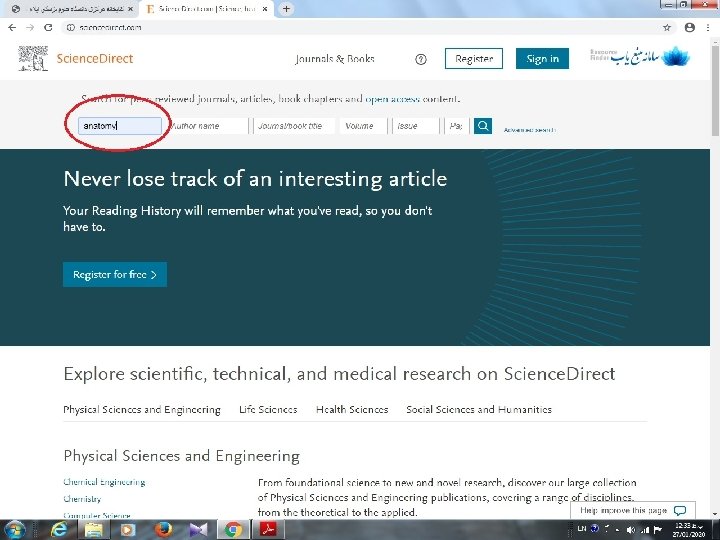
Task: Click the browser address bar URL
Action: click(x=110, y=28)
